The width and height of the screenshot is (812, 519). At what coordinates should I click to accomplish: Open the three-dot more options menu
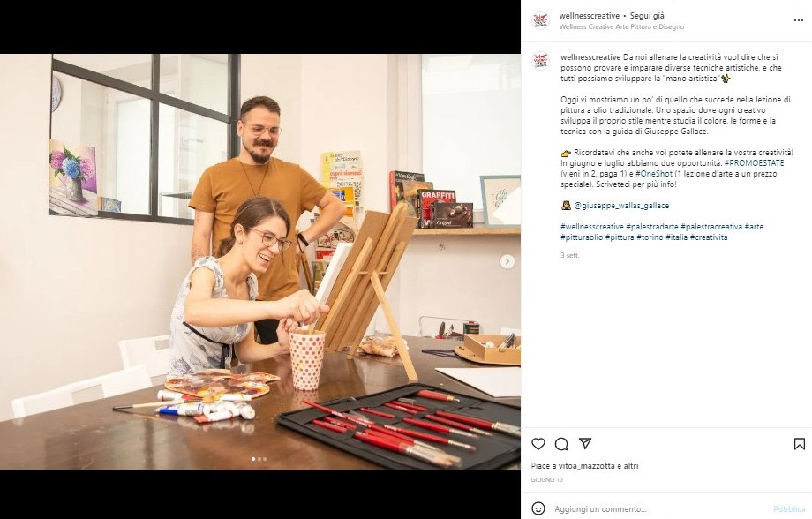tap(798, 20)
